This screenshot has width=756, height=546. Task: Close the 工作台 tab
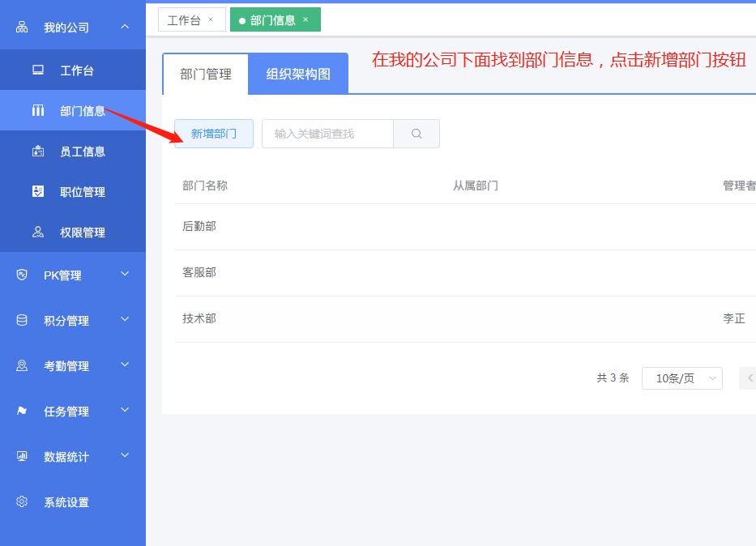pyautogui.click(x=211, y=19)
